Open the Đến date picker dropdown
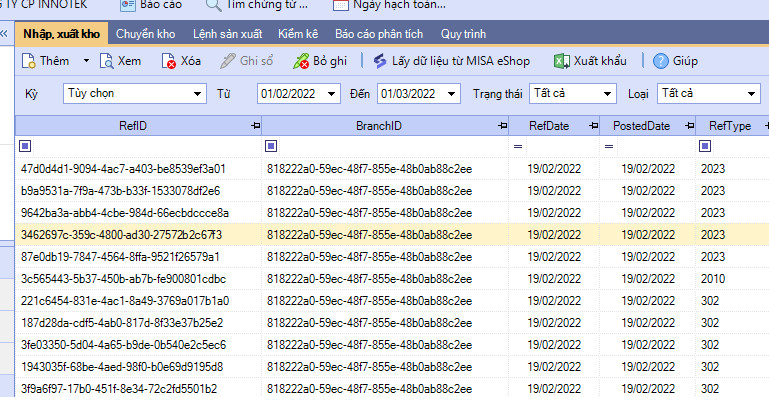The image size is (769, 397). tap(452, 94)
